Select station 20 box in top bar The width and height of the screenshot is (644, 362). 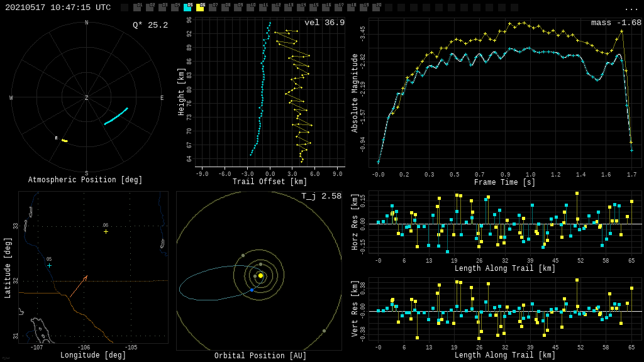(x=376, y=8)
